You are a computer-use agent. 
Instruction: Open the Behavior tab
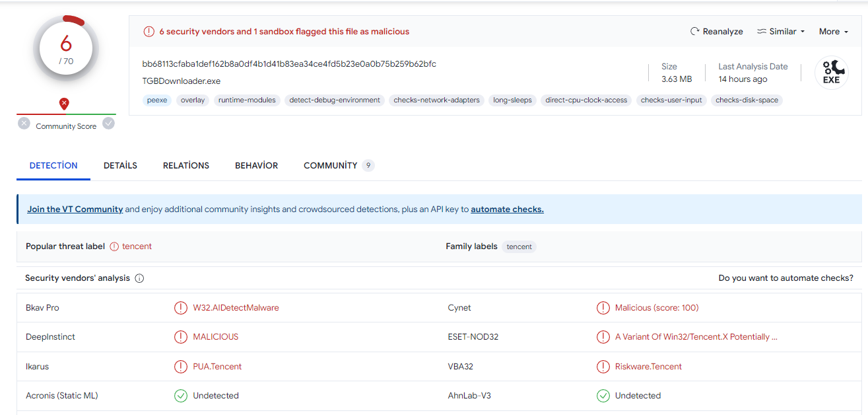[x=256, y=166]
